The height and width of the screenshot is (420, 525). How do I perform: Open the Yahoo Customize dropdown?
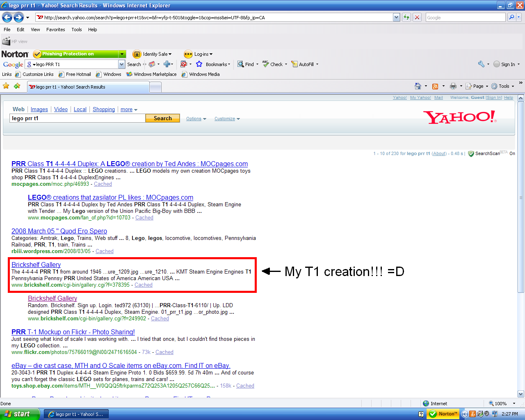tap(227, 119)
